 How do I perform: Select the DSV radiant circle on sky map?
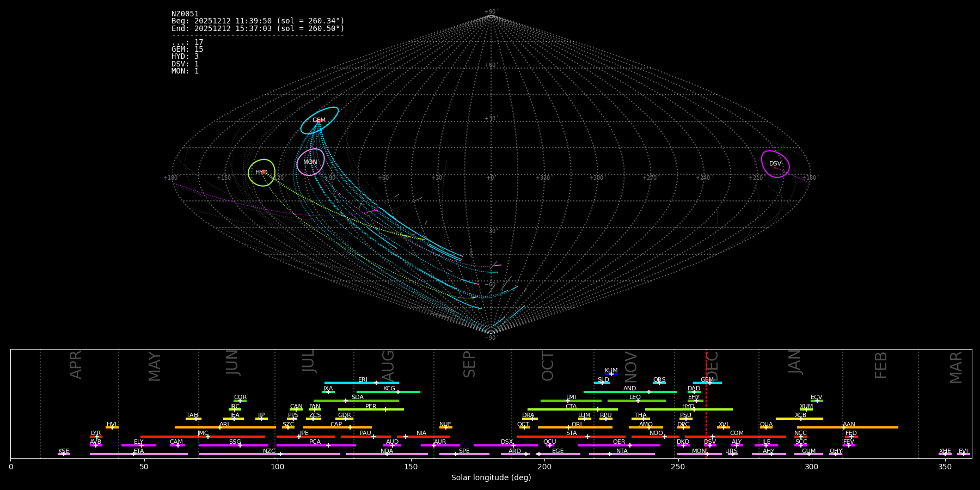[775, 164]
